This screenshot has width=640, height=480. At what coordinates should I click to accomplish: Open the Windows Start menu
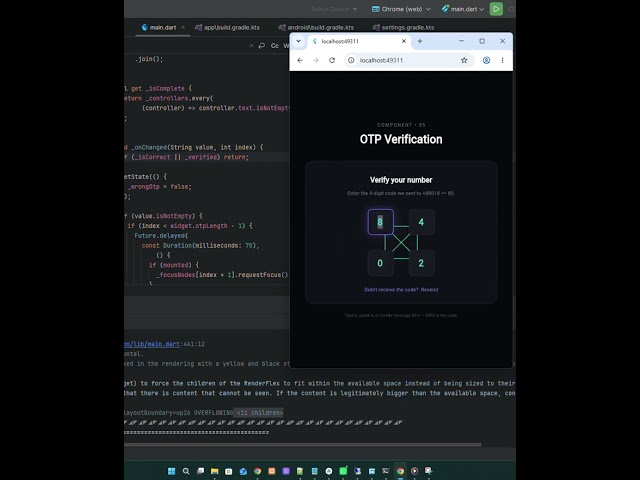point(171,471)
